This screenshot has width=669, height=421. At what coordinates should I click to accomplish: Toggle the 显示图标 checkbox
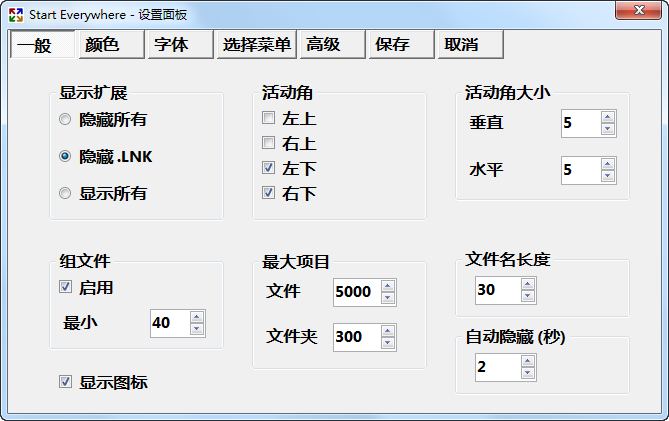pyautogui.click(x=66, y=382)
